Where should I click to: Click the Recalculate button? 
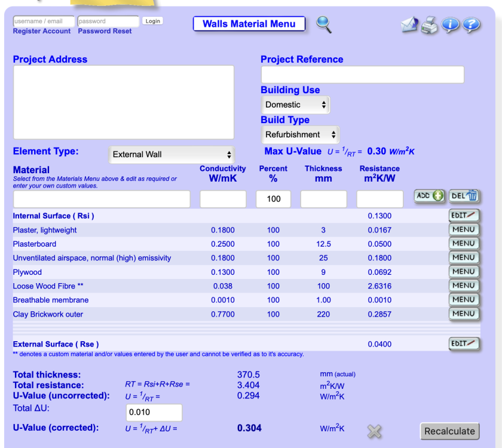click(x=449, y=431)
